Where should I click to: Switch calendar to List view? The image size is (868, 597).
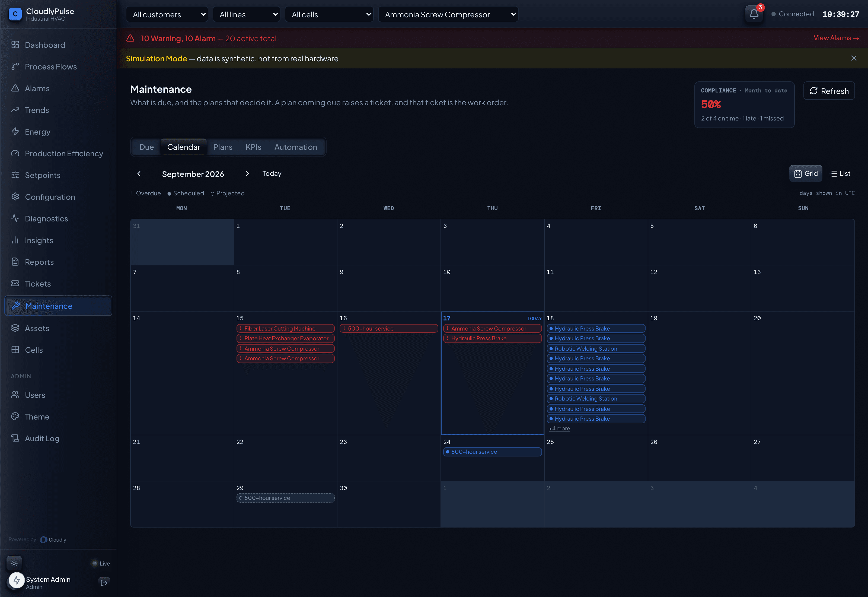coord(840,174)
